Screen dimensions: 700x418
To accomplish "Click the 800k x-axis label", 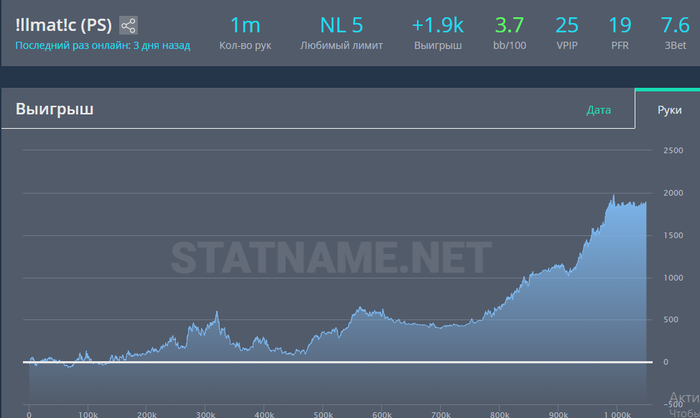I will (x=500, y=414).
